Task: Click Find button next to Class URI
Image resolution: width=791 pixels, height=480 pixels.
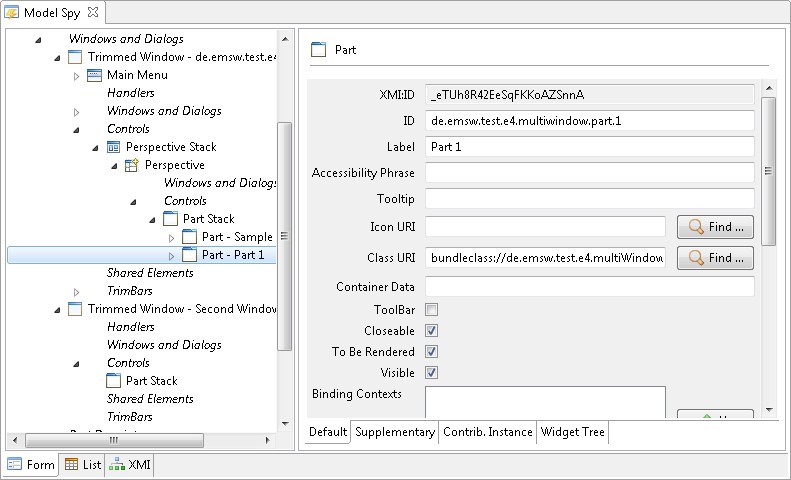Action: tap(715, 258)
